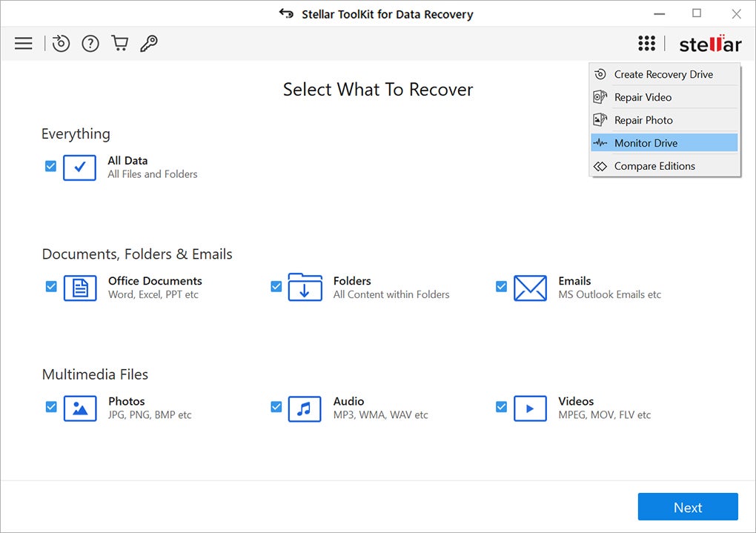Click the waffle grid tools icon
Image resolution: width=756 pixels, height=533 pixels.
click(646, 43)
